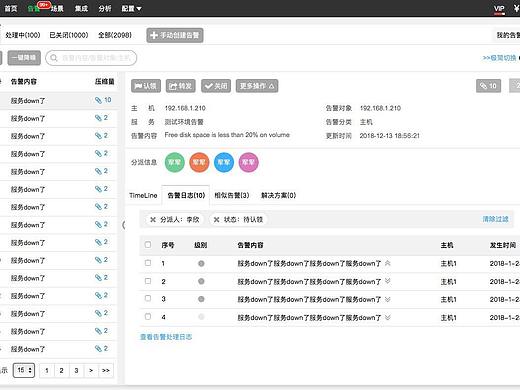Switch to 全部(2098) filter
Screen dimensions: 520x390
[x=115, y=35]
